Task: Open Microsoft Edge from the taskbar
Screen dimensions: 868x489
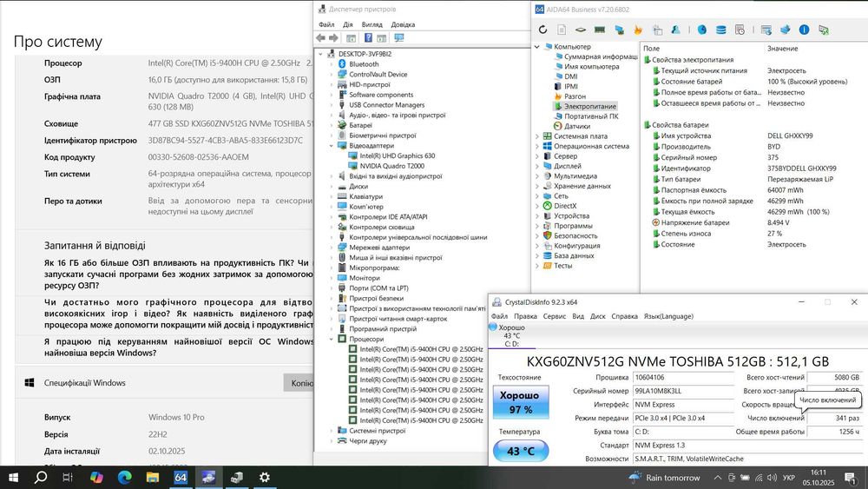Action: pos(124,478)
